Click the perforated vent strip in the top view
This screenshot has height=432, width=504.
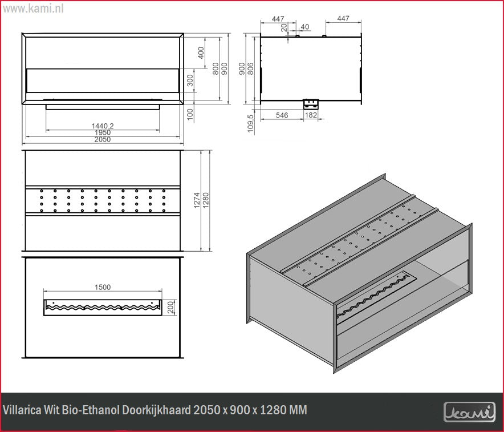pos(103,200)
